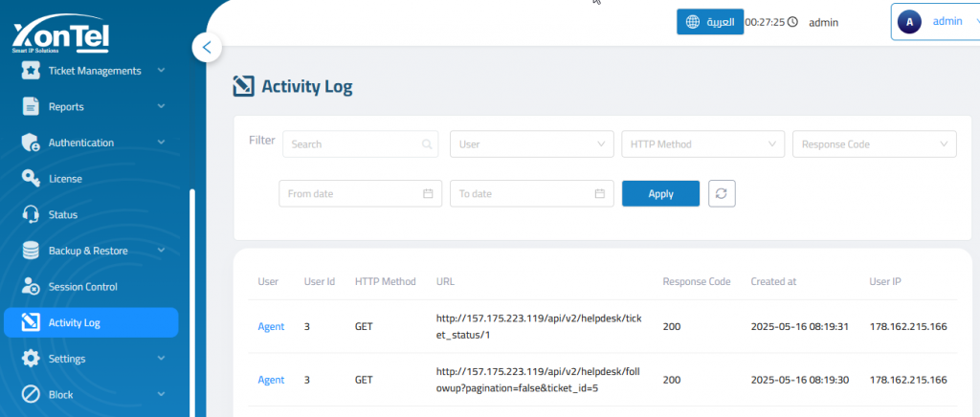980x417 pixels.
Task: Click the HTTP Method column header
Action: (x=385, y=281)
